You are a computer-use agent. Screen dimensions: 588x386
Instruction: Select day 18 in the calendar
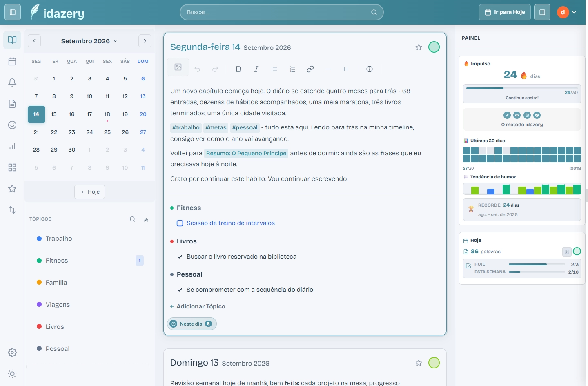[107, 114]
